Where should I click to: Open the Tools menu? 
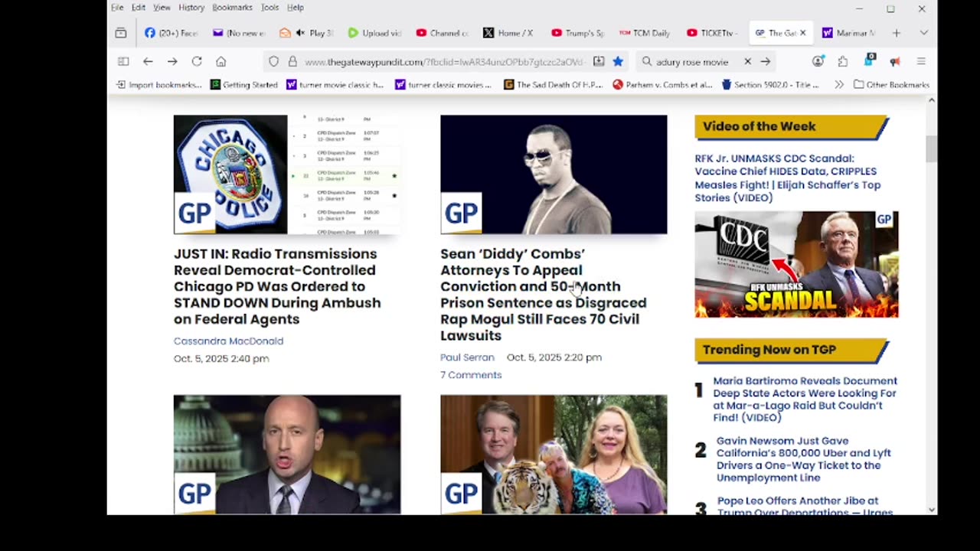[x=269, y=8]
